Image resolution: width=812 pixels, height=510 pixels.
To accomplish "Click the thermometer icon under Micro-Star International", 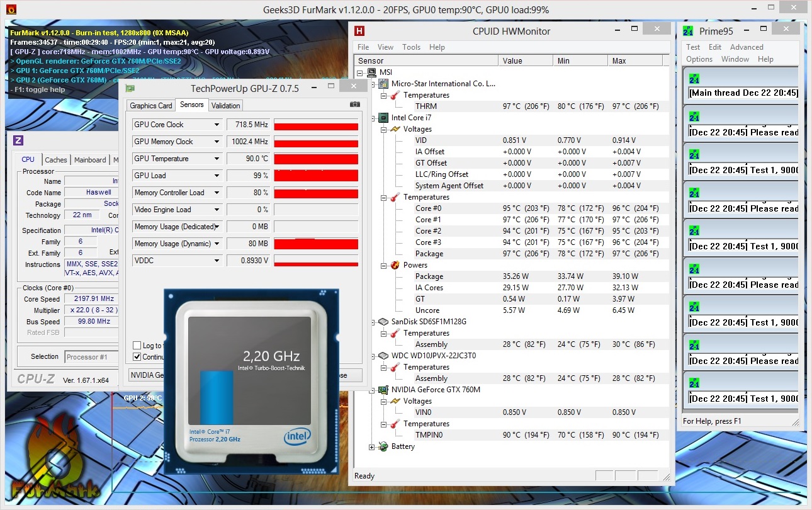I will [395, 95].
